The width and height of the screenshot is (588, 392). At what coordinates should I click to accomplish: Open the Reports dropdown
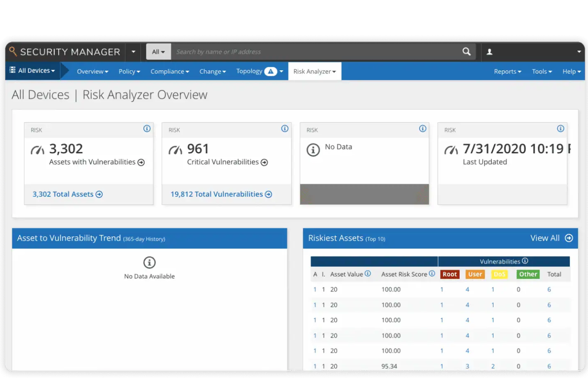coord(507,71)
